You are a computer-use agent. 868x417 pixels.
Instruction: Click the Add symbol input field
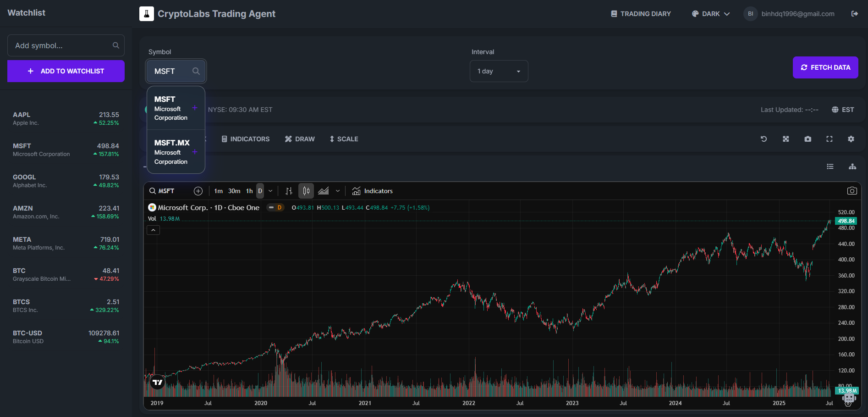(66, 45)
